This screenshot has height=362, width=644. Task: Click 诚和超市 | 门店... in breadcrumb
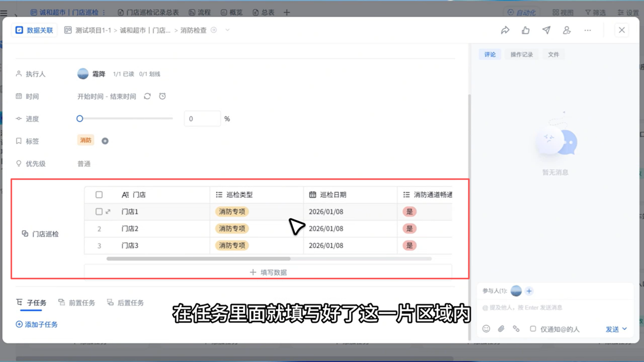(145, 30)
